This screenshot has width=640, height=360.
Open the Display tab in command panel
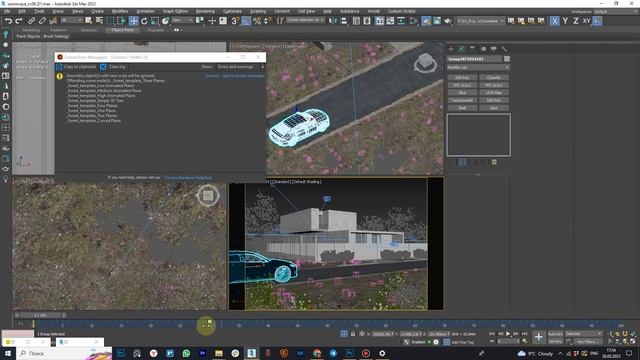493,49
